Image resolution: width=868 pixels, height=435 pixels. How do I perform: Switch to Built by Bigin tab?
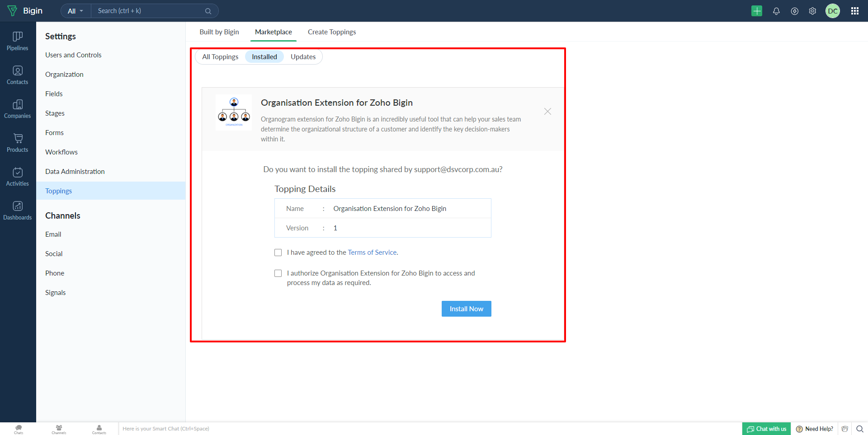click(x=219, y=32)
